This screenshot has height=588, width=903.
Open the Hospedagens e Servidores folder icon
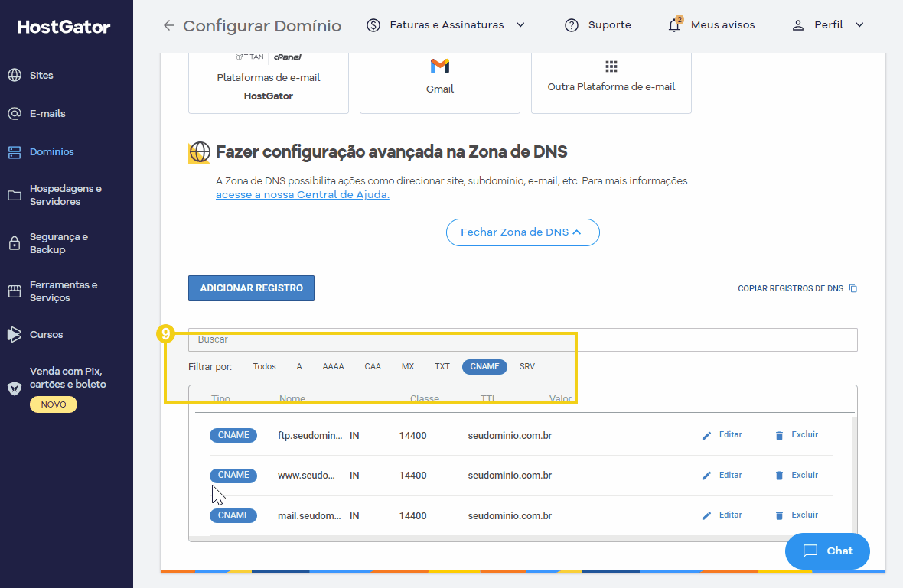pos(15,195)
